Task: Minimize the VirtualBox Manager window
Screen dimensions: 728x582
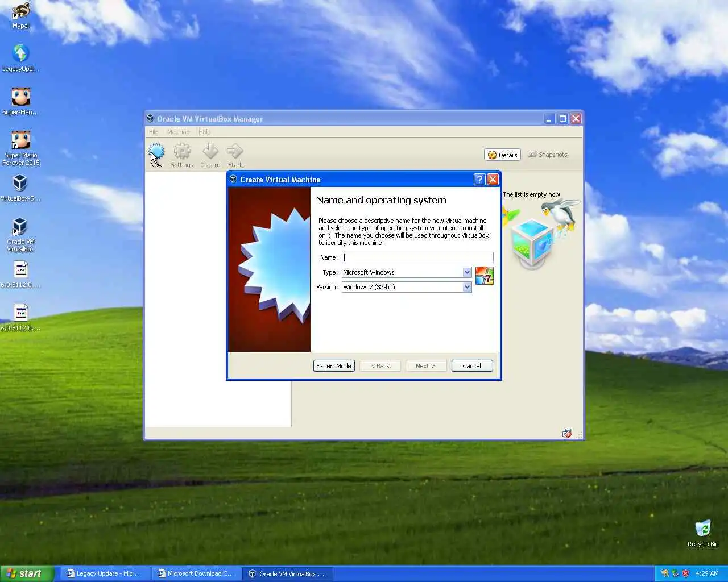Action: [x=549, y=118]
